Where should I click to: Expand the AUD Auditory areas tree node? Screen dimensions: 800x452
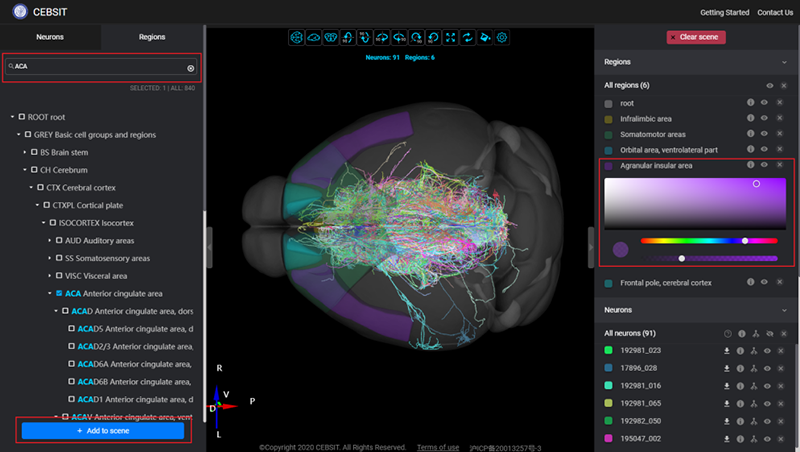point(50,241)
